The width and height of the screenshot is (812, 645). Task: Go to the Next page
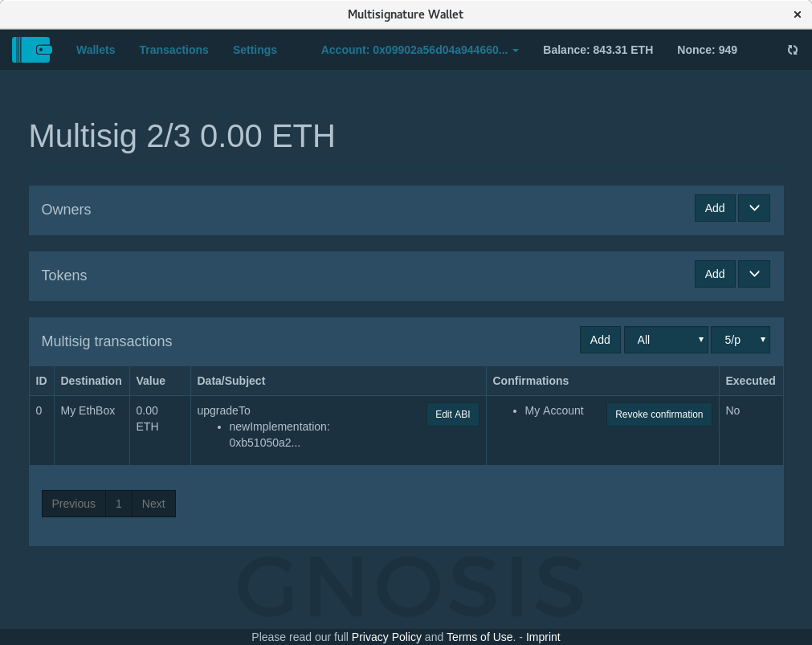click(153, 504)
